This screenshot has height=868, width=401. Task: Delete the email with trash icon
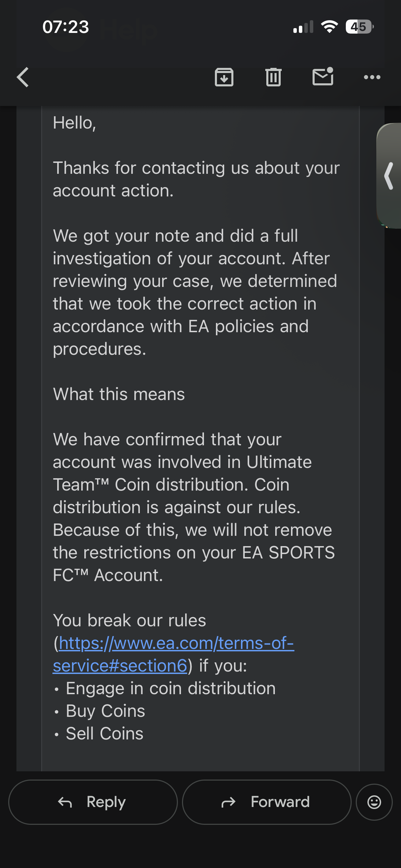[273, 77]
